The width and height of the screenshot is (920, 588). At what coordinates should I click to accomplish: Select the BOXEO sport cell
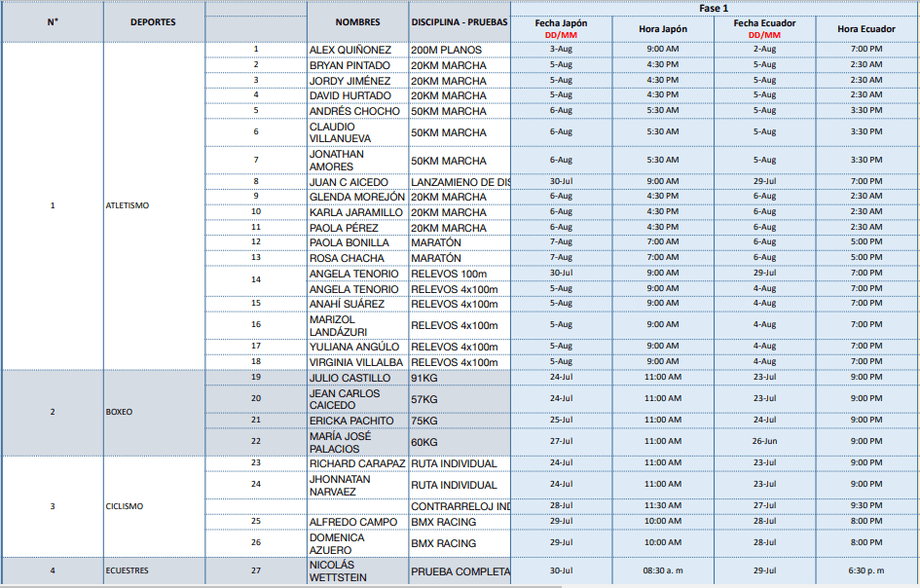119,412
